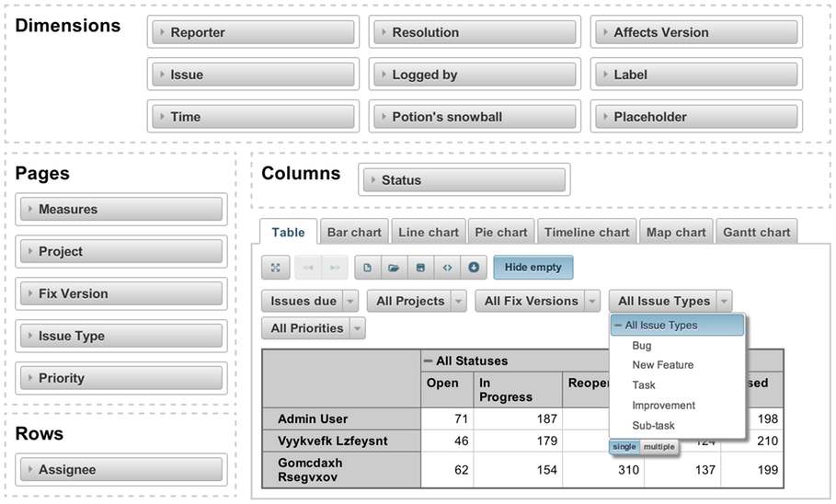Open the All Fix Versions dropdown arrow

point(592,301)
